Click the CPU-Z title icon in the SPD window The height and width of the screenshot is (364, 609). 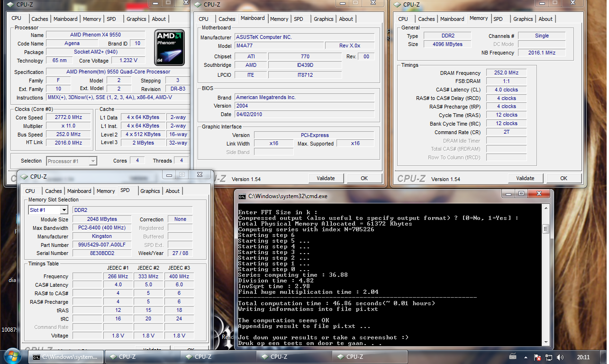(23, 176)
